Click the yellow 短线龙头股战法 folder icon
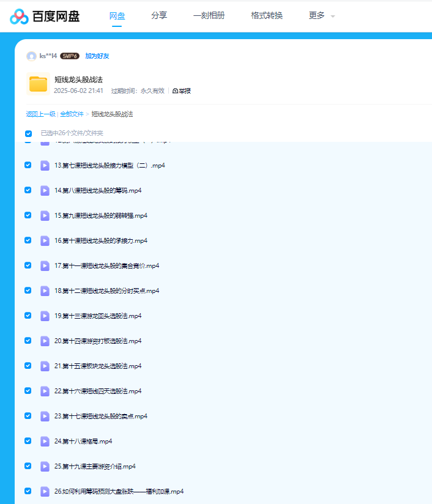 (39, 84)
